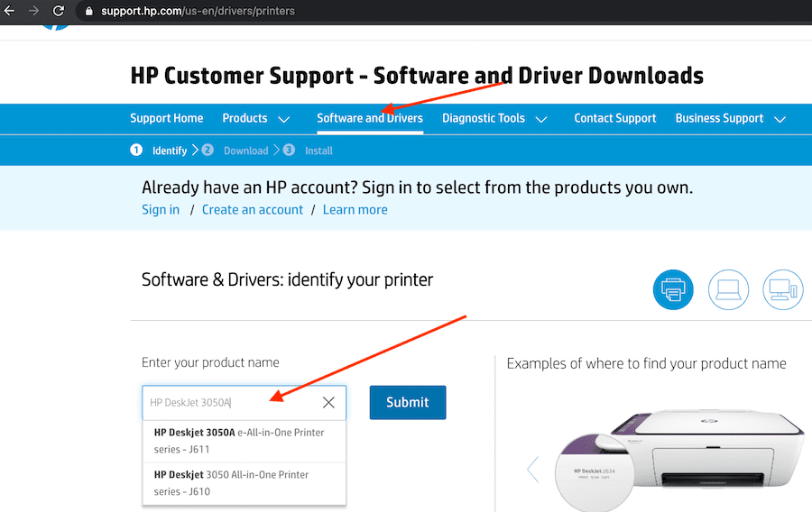Expand the Diagnostic Tools menu
Image resolution: width=812 pixels, height=512 pixels.
[494, 118]
